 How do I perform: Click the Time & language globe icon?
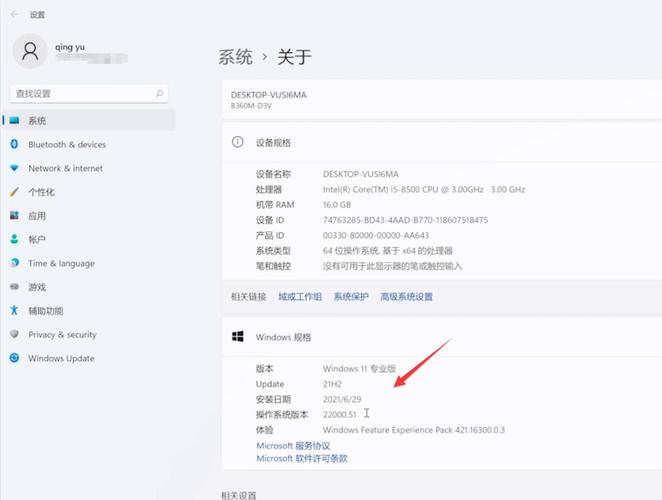tap(14, 263)
